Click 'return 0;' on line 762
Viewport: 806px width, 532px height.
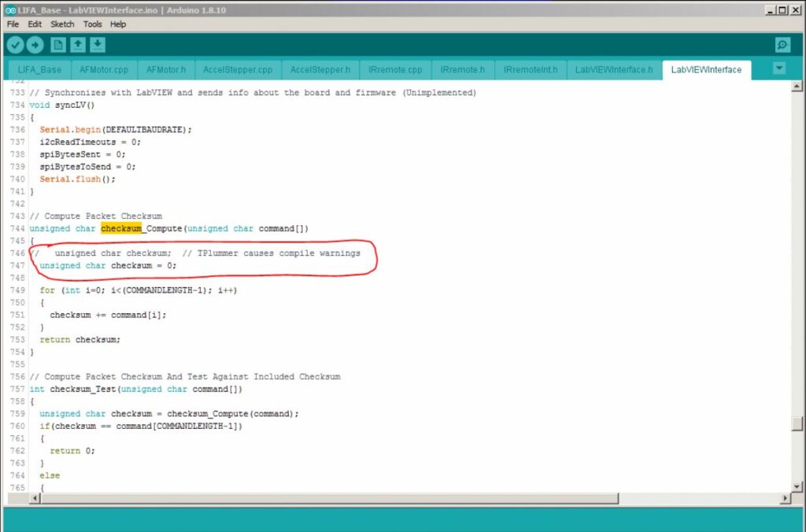72,451
